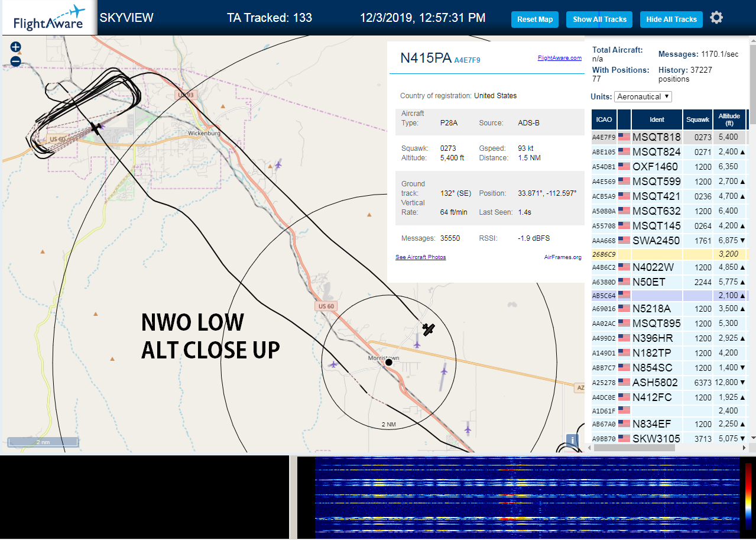Click the US flag in the SWA2450 row
Viewport: 756px width, 540px height.
[624, 241]
